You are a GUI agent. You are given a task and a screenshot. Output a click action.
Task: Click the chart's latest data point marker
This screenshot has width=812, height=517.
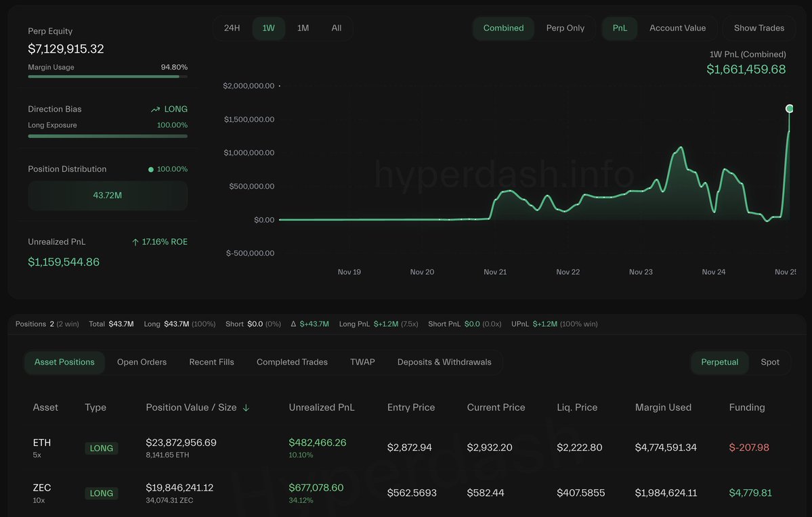(789, 108)
